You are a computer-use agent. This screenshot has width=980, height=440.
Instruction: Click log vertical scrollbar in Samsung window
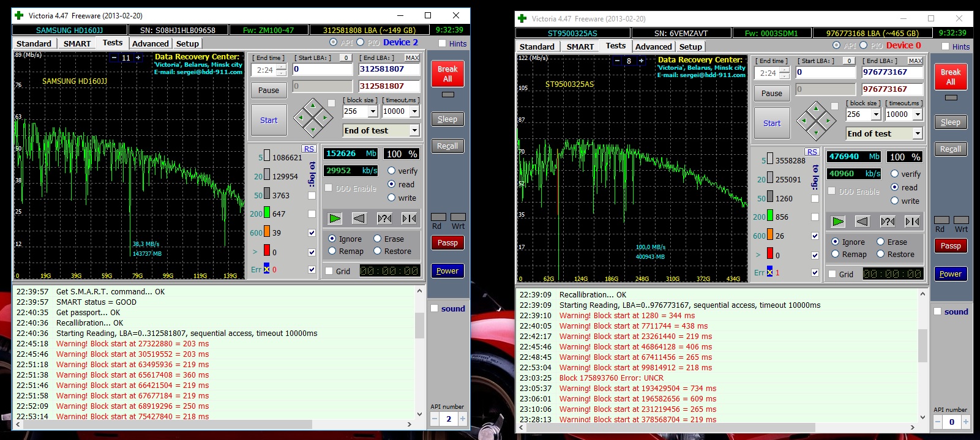pos(419,352)
